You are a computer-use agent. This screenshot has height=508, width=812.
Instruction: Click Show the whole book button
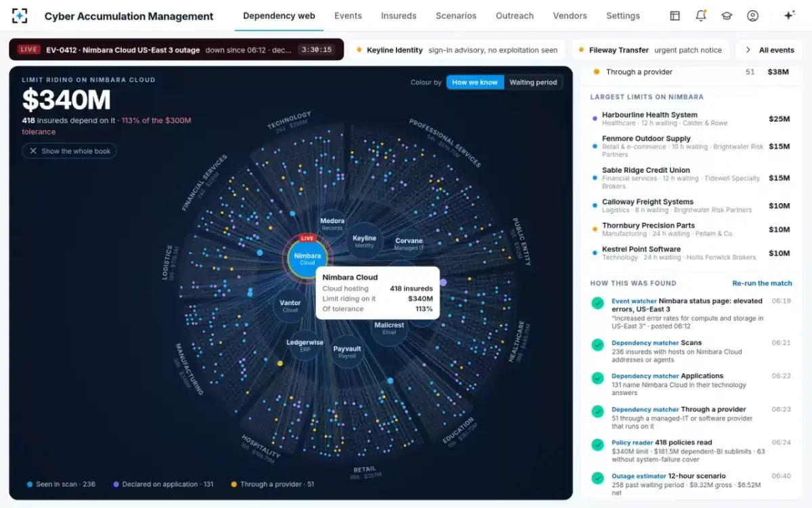[69, 151]
